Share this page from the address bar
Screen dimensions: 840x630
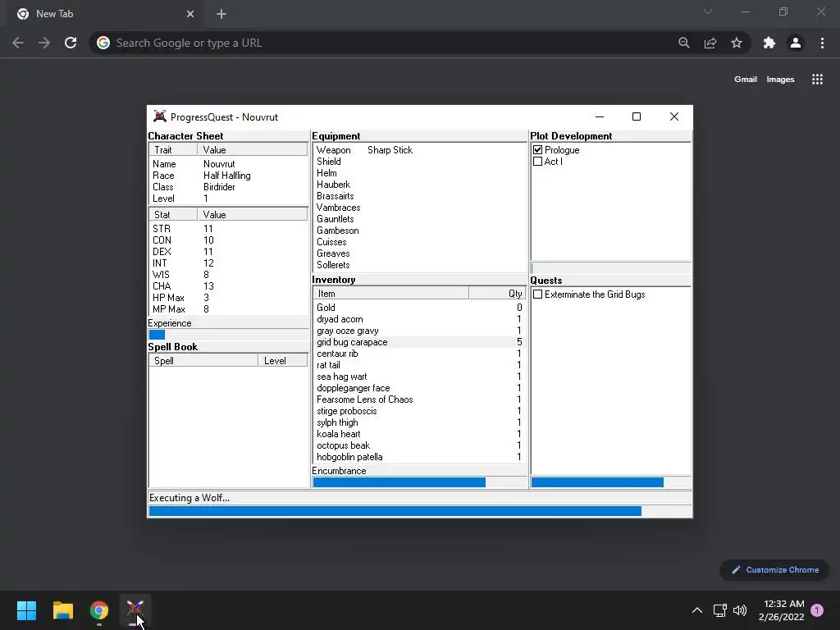point(710,43)
